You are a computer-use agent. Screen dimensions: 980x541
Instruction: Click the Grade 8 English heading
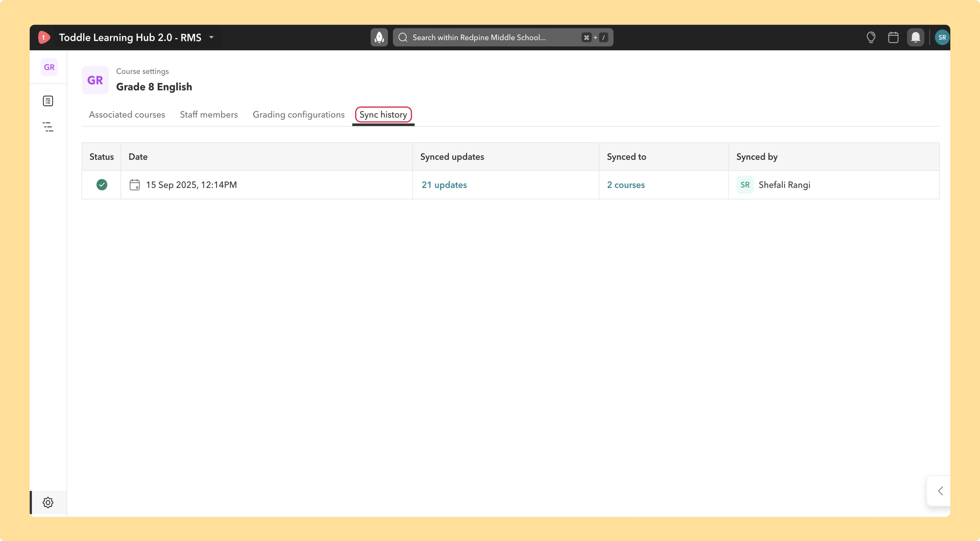(154, 87)
